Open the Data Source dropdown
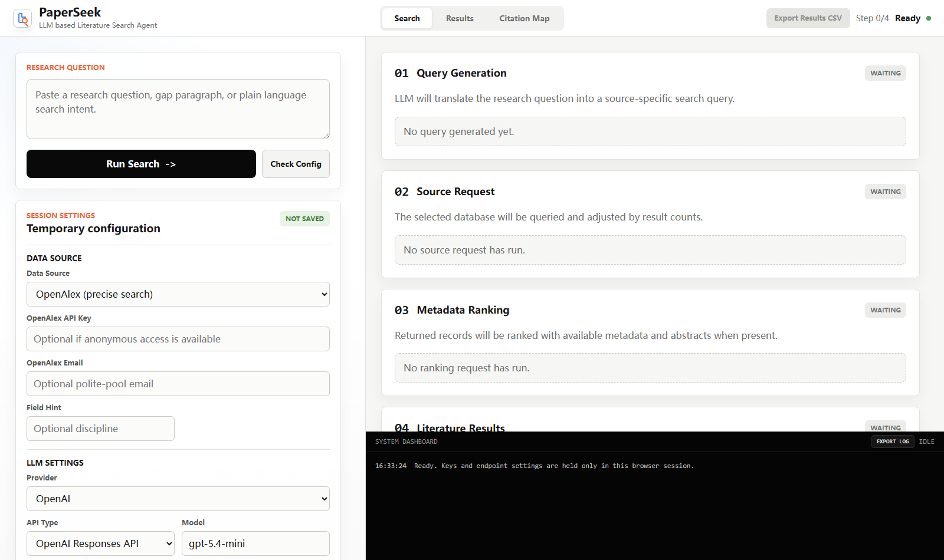The image size is (944, 560). (x=178, y=294)
